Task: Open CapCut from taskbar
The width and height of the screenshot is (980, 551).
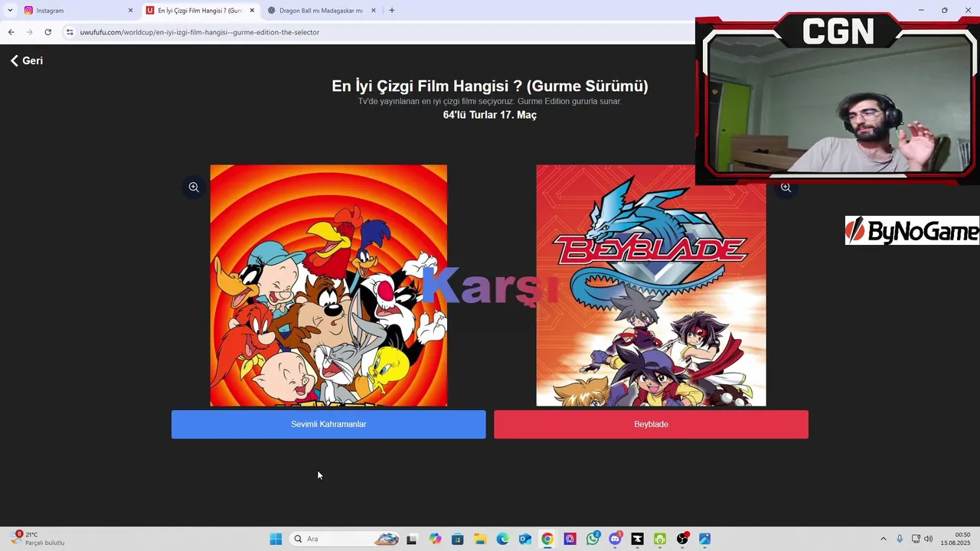Action: (637, 539)
